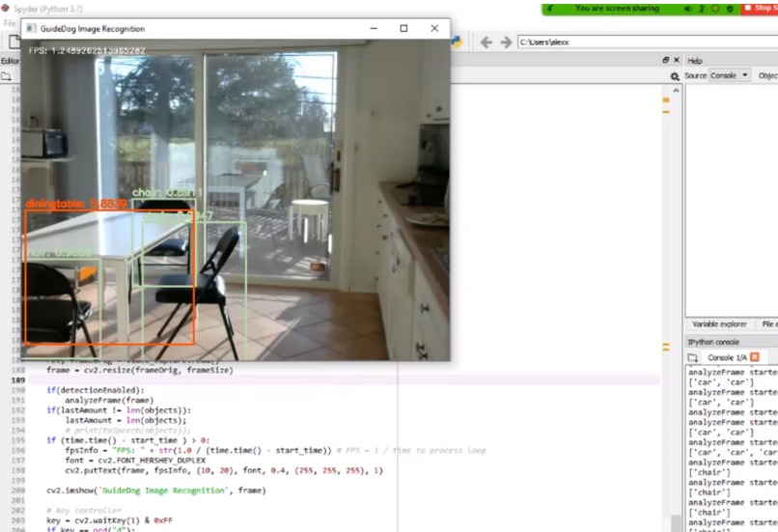The image size is (778, 532).
Task: Click the FPS readout in the video frame
Action: (x=87, y=50)
